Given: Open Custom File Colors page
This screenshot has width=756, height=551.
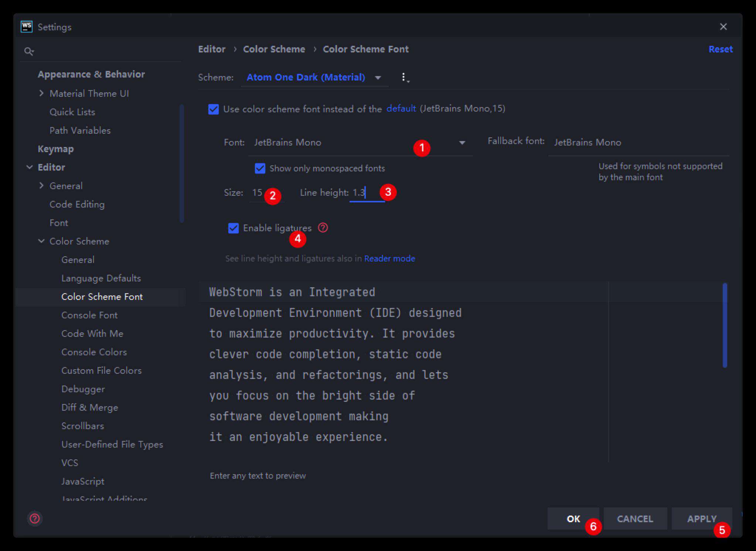Looking at the screenshot, I should pyautogui.click(x=101, y=370).
